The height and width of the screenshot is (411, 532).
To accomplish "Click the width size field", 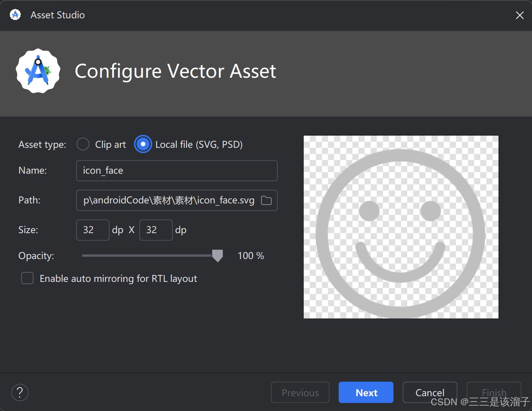I will click(92, 230).
